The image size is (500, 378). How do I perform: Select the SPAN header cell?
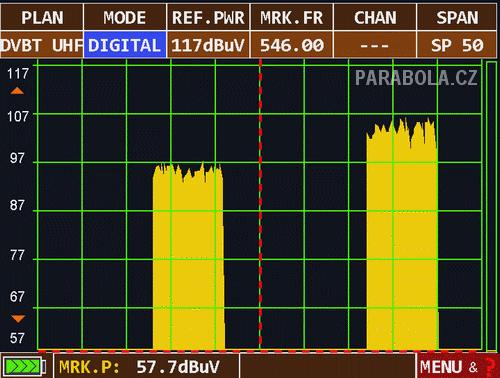tap(458, 17)
